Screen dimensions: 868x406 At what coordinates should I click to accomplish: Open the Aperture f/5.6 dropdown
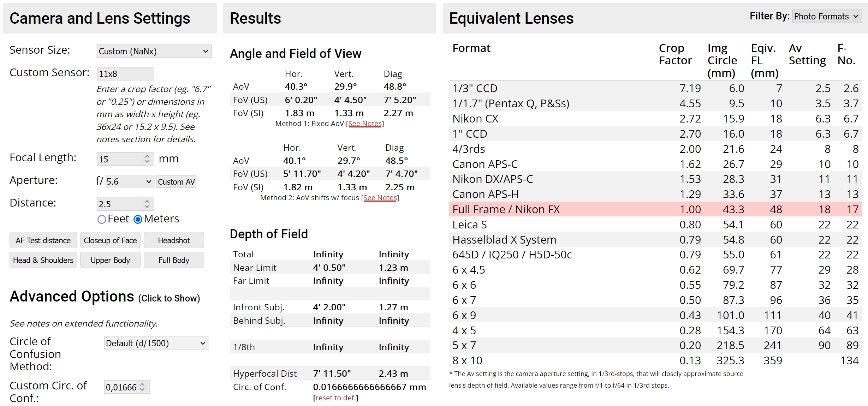click(x=130, y=181)
